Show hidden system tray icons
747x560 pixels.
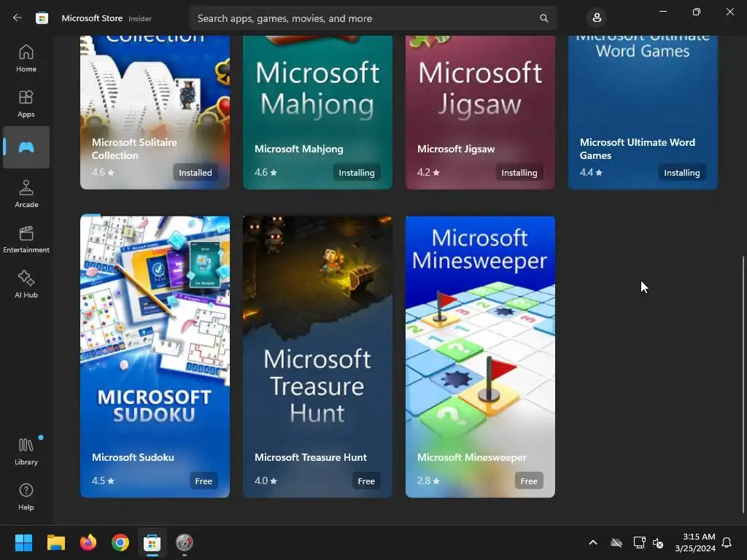coord(593,542)
